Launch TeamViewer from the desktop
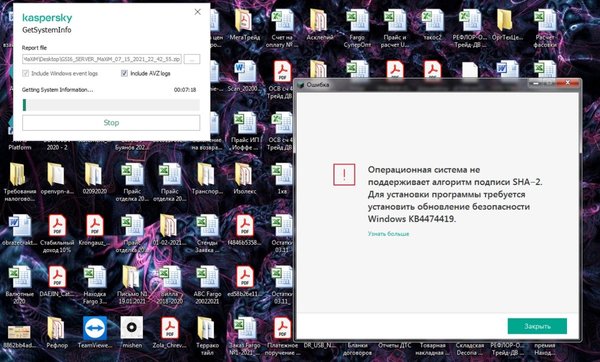 (x=95, y=328)
